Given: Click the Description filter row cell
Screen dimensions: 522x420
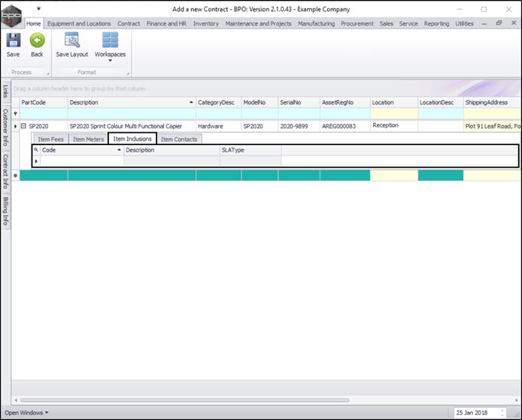Looking at the screenshot, I should [x=132, y=113].
